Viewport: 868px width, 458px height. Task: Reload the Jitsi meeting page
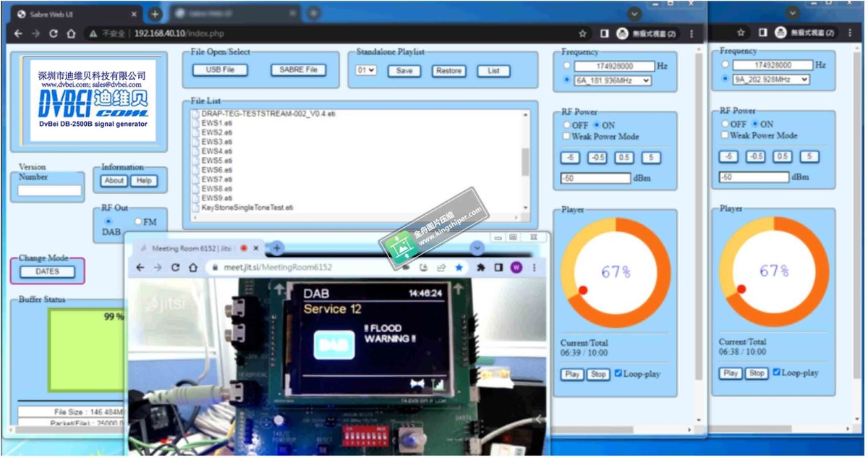[175, 267]
